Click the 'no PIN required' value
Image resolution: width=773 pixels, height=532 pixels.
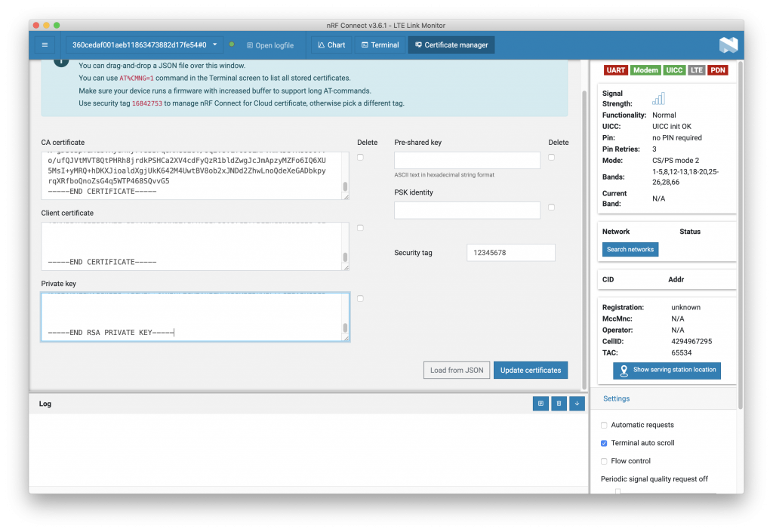click(677, 138)
